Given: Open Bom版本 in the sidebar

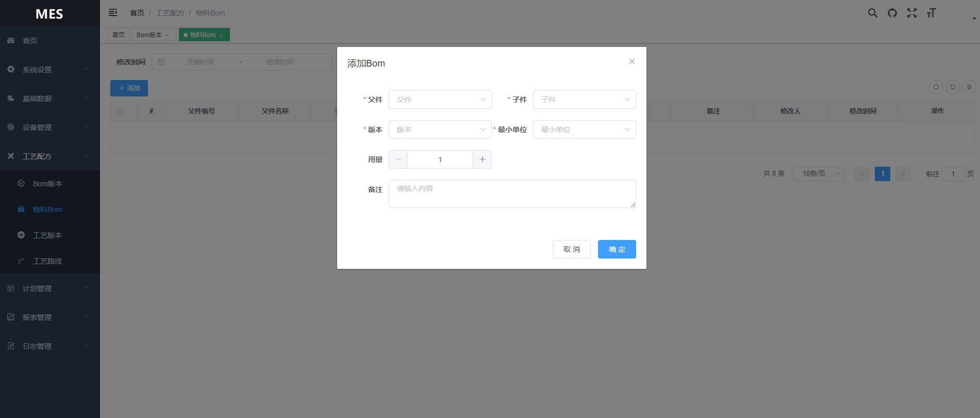Looking at the screenshot, I should click(x=50, y=183).
